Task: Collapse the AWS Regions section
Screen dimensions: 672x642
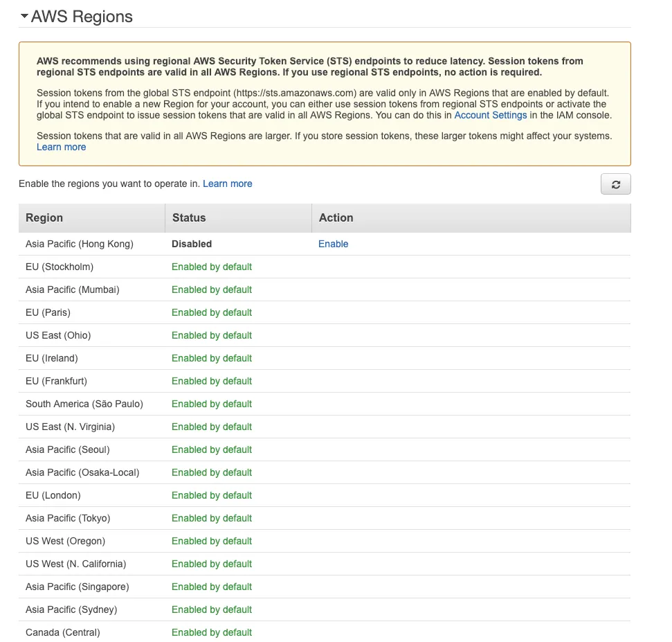Action: pyautogui.click(x=24, y=17)
